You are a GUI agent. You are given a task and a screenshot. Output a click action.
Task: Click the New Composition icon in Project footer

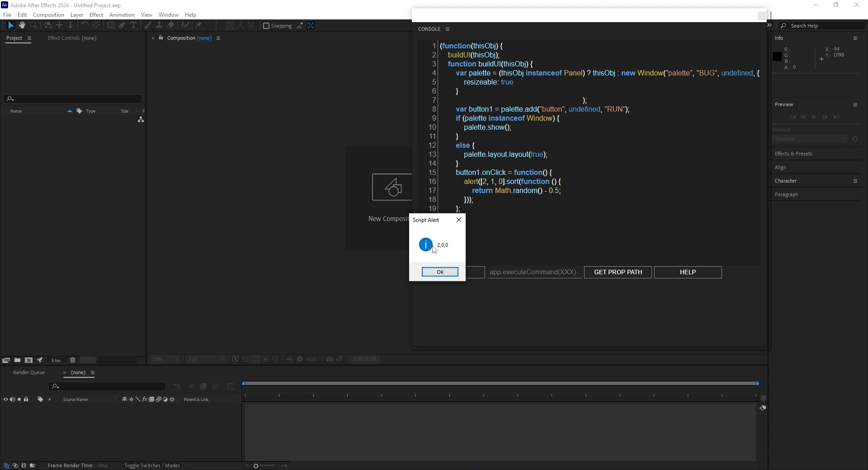tap(28, 360)
